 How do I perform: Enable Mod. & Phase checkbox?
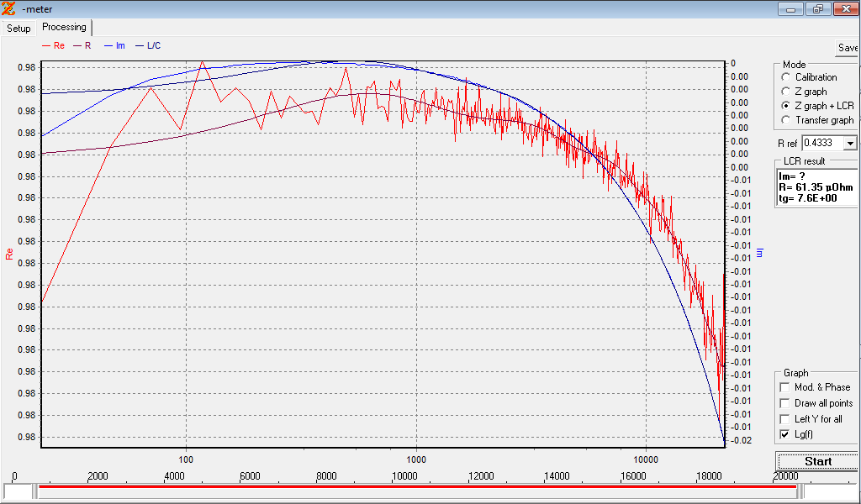tap(784, 387)
